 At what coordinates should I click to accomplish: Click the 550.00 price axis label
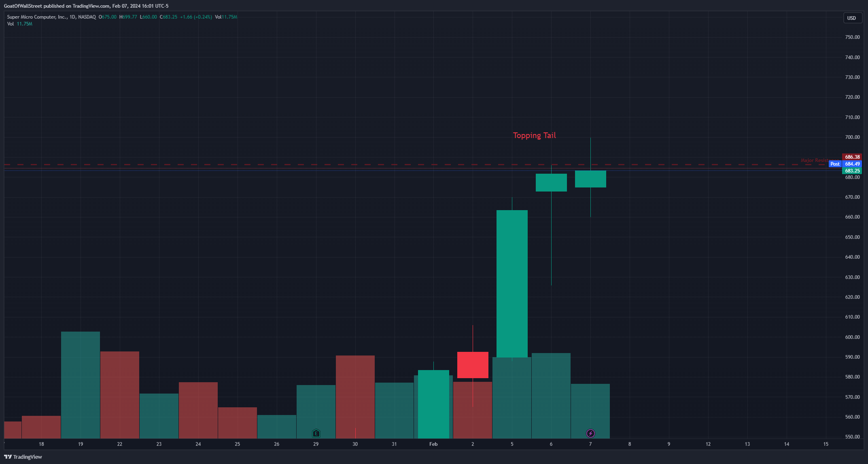coord(852,437)
